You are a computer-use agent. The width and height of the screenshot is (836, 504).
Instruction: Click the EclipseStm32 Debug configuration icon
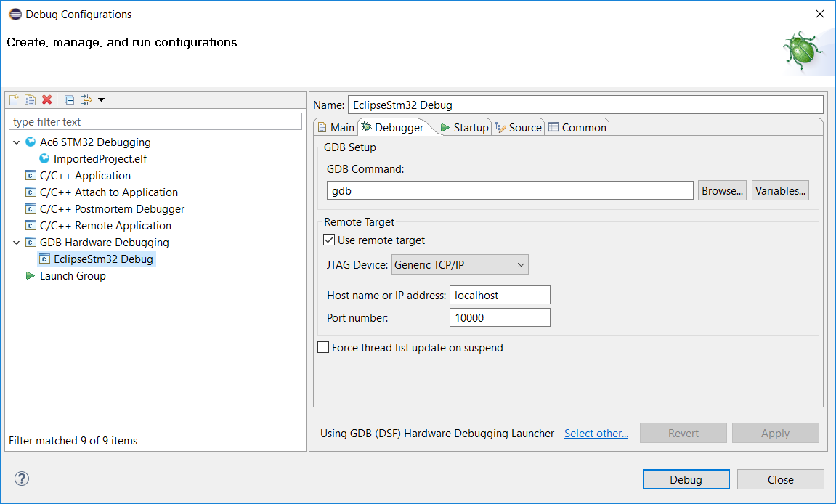click(45, 259)
